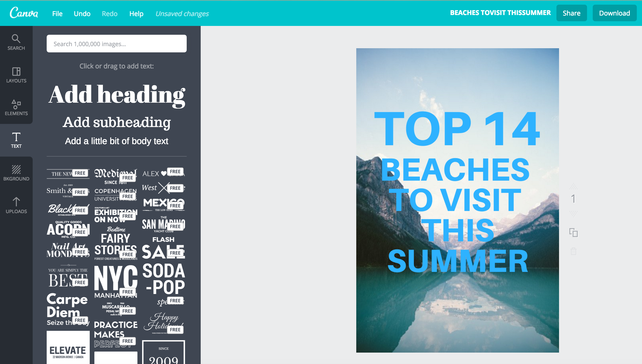Select the NYC Manhattan text template
This screenshot has width=642, height=364.
pos(116,282)
